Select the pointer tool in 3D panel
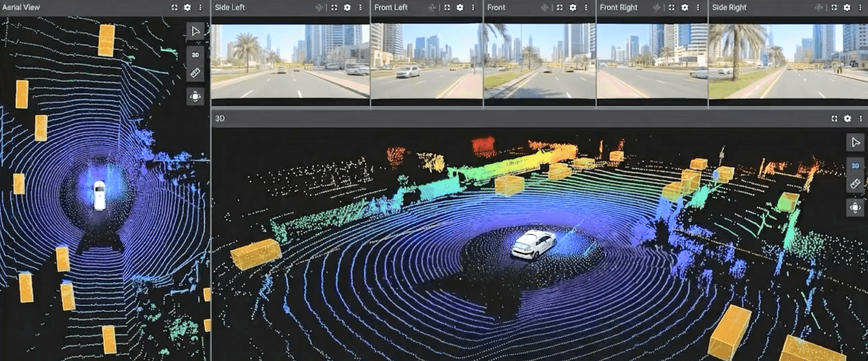Image resolution: width=868 pixels, height=361 pixels. coord(855,143)
